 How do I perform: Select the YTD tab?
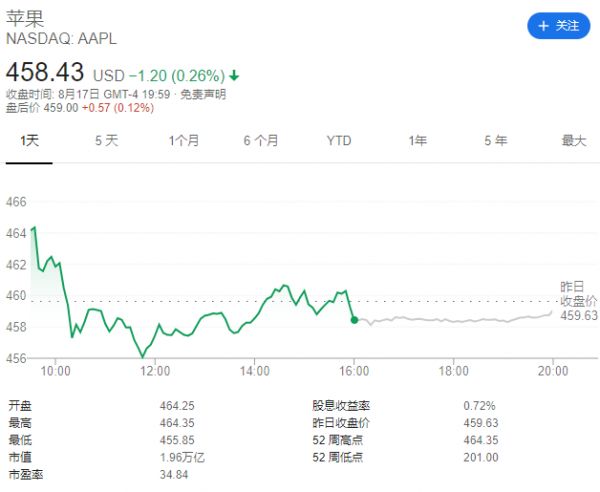[339, 141]
